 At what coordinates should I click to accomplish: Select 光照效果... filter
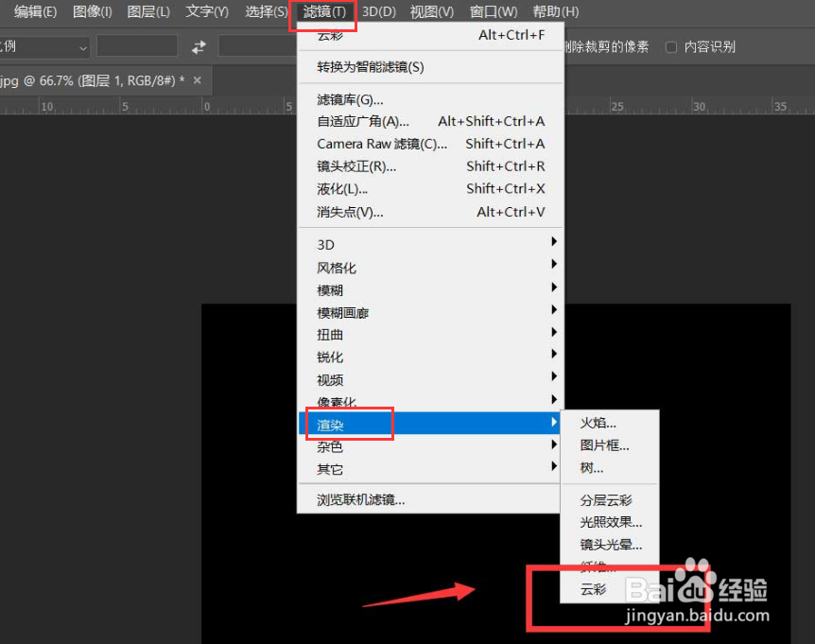[x=610, y=522]
